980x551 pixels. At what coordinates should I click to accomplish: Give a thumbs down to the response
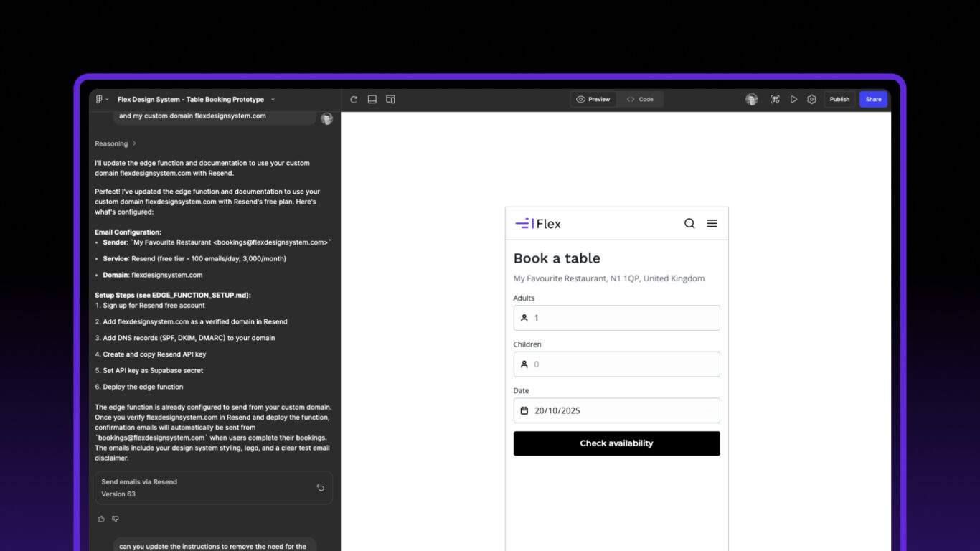click(116, 519)
